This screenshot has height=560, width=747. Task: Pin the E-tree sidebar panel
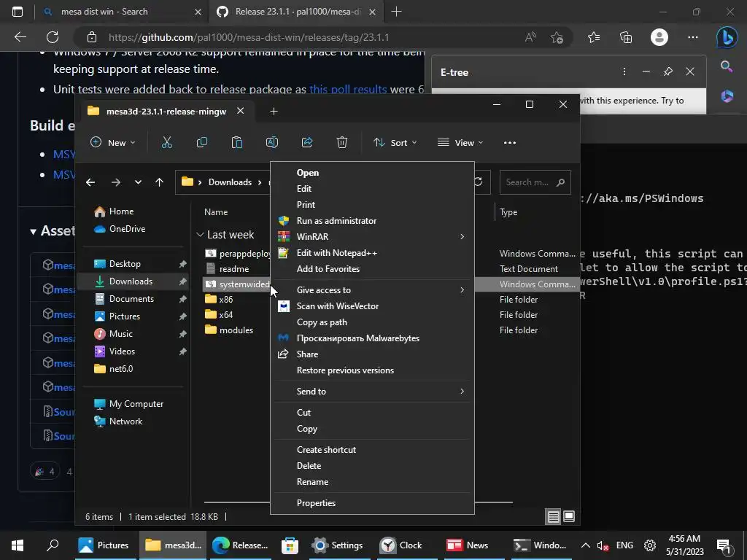pos(668,72)
